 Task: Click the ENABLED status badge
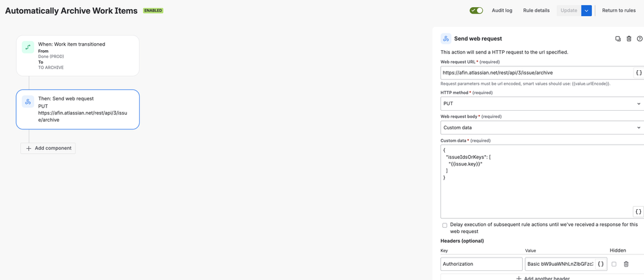[153, 11]
